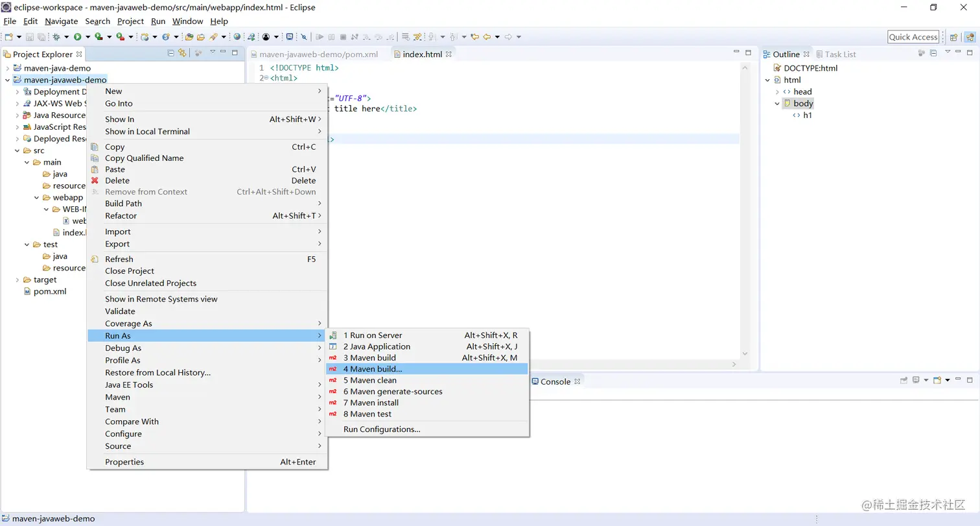Click the editor vertical scrollbar down arrow
Image resolution: width=980 pixels, height=526 pixels.
click(745, 353)
